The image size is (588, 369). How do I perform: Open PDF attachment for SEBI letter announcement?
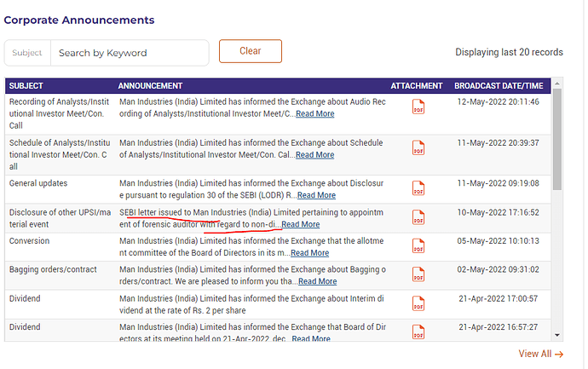pos(418,217)
